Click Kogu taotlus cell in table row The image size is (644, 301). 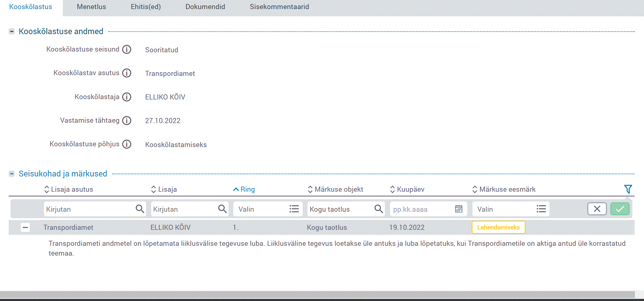point(327,228)
